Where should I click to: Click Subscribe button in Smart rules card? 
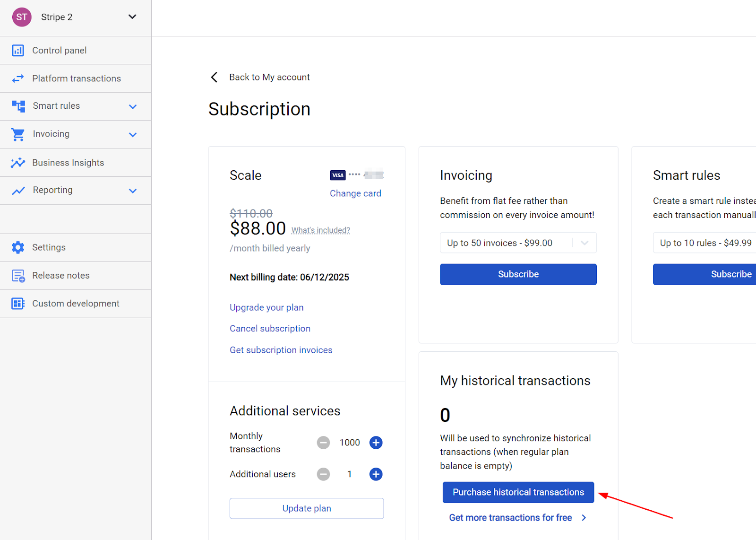pyautogui.click(x=704, y=274)
